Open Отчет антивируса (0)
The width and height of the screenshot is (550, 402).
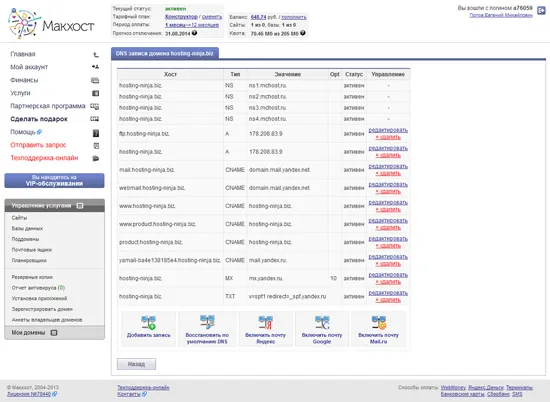point(38,288)
